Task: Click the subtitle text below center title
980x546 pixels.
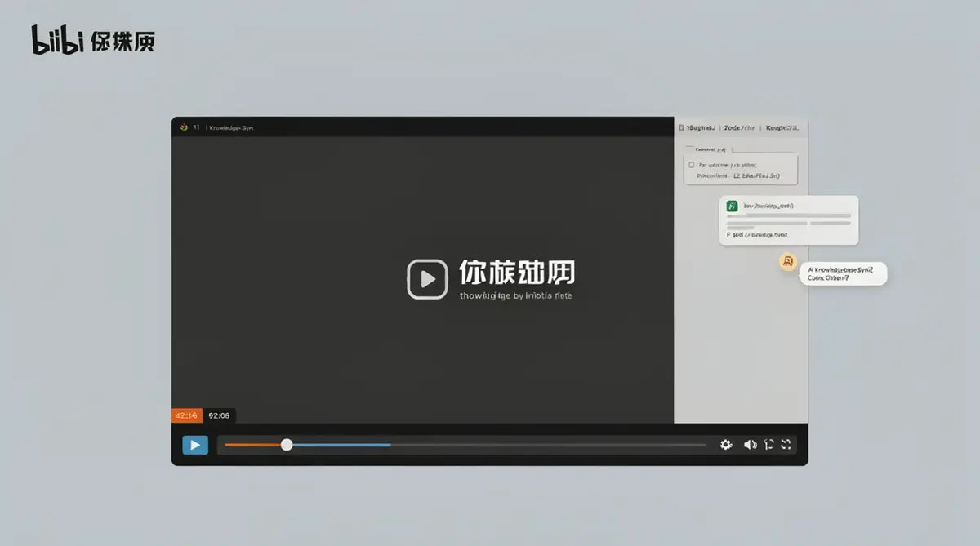Action: click(x=516, y=295)
